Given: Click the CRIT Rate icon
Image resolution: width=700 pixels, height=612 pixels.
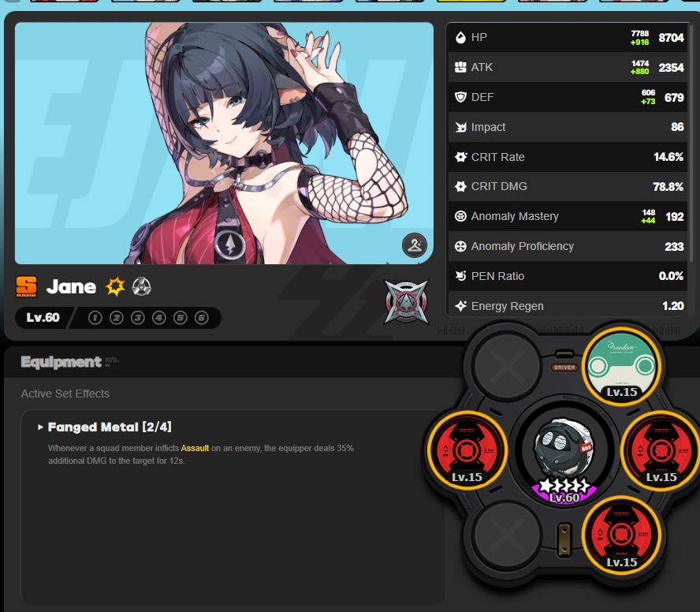Looking at the screenshot, I should [460, 157].
